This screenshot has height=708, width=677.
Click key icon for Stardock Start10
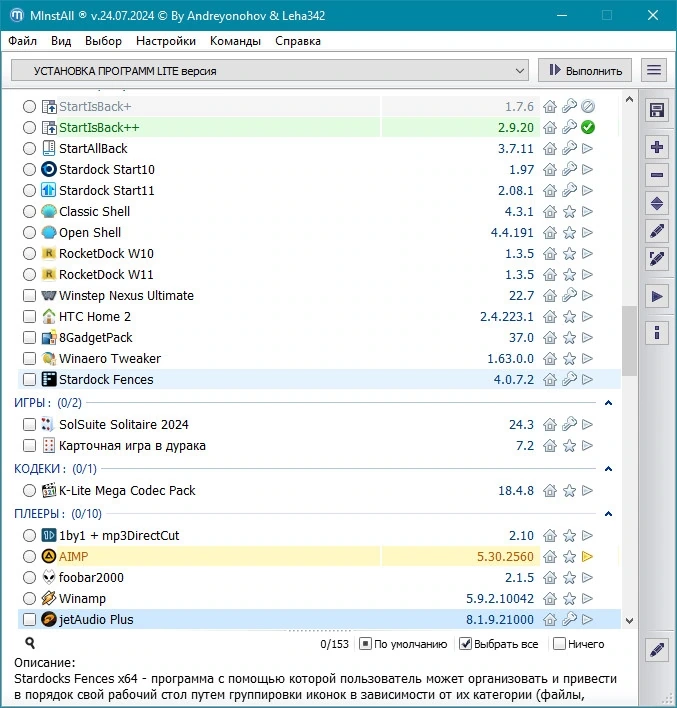click(569, 169)
